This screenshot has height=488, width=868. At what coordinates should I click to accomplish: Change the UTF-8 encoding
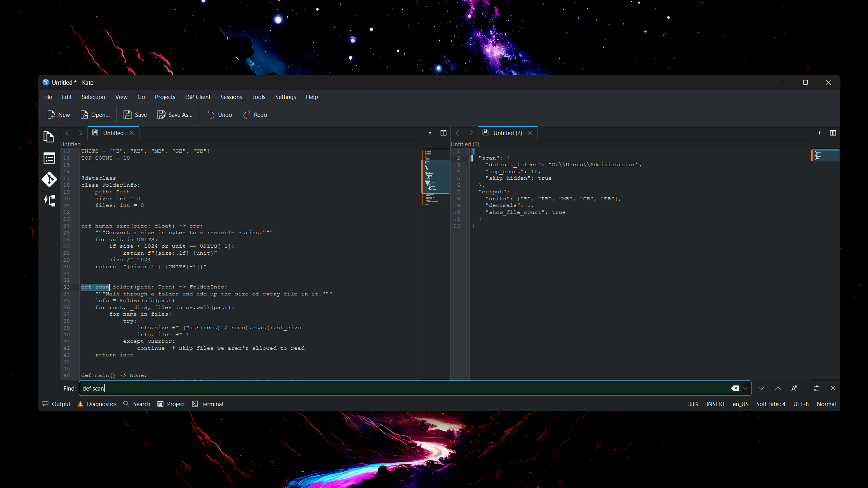click(801, 404)
